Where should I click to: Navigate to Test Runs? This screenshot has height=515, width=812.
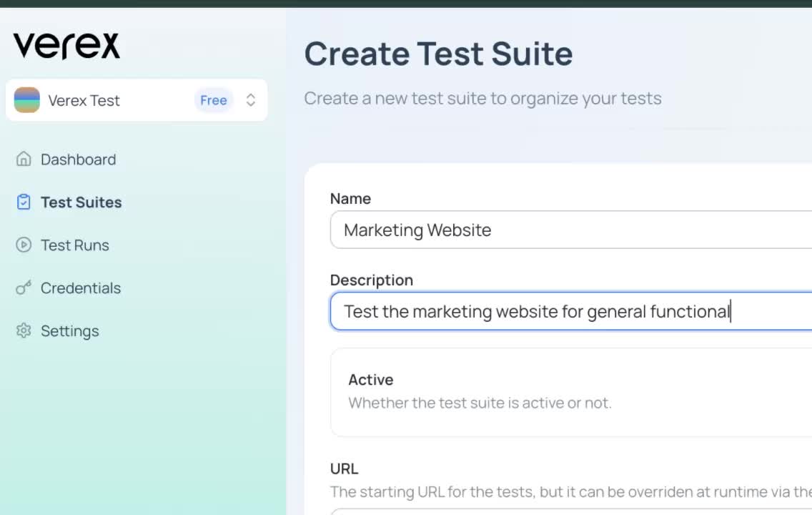75,245
